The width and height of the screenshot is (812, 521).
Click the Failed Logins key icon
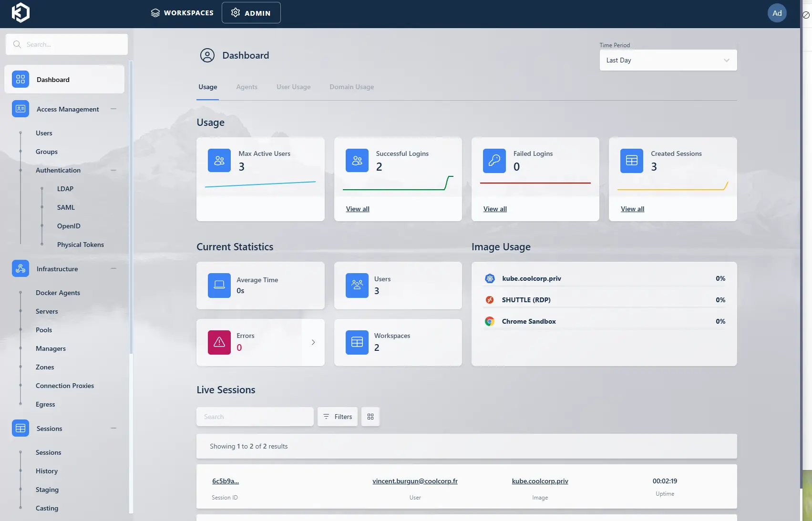(494, 161)
